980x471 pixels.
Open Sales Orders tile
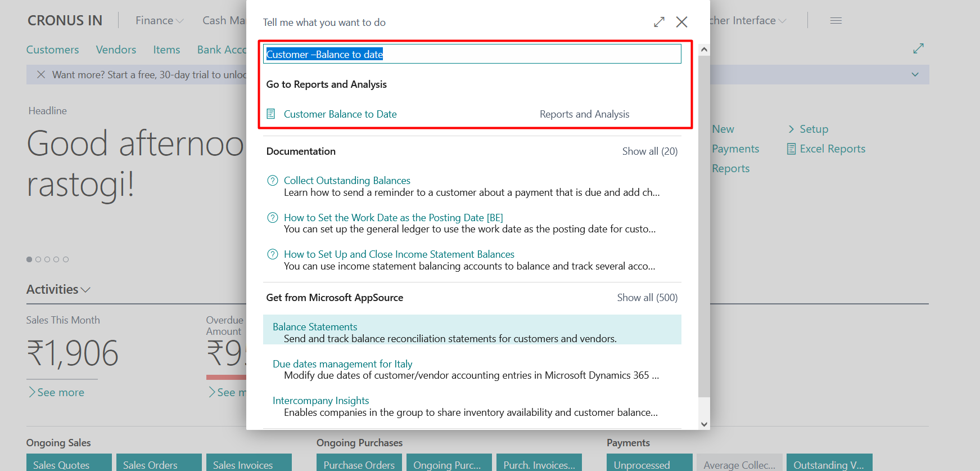tap(159, 463)
